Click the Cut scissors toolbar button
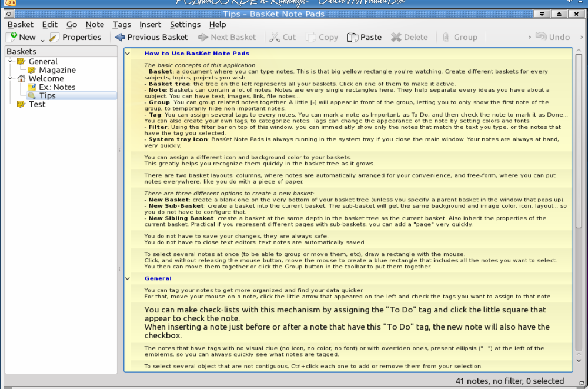 tap(282, 37)
